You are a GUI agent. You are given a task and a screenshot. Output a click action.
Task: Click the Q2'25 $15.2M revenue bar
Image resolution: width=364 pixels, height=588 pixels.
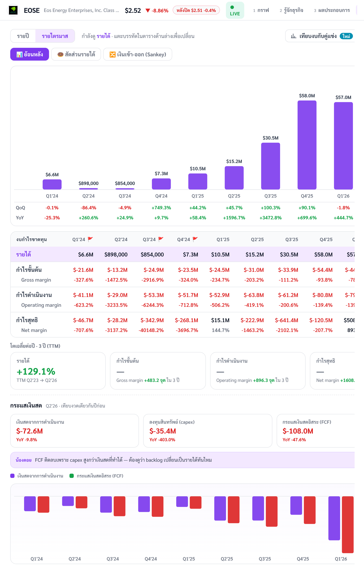(x=234, y=178)
